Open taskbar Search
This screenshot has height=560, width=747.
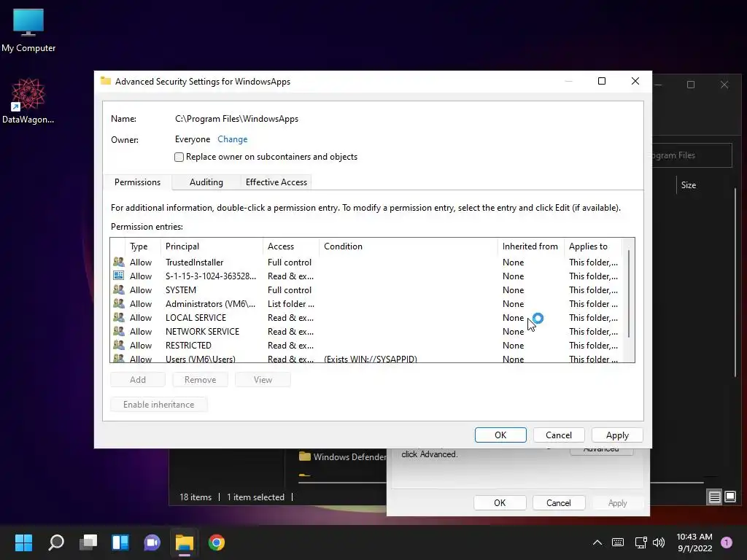55,542
